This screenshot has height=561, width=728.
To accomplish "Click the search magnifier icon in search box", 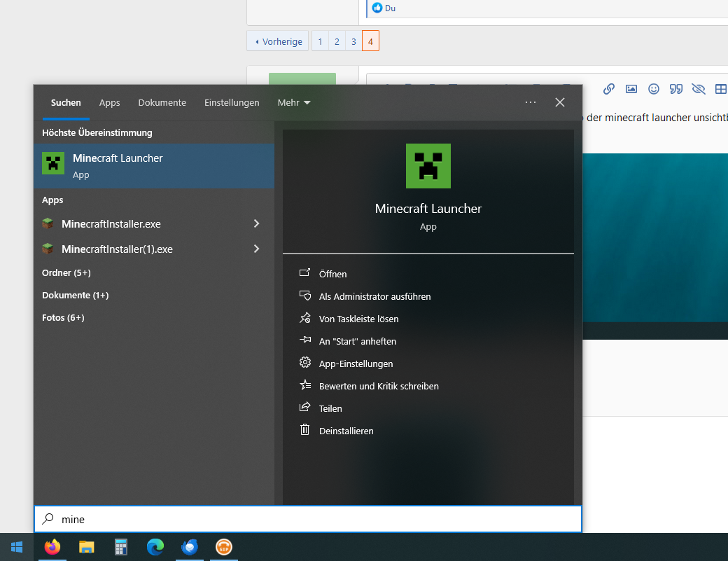I will pyautogui.click(x=48, y=519).
